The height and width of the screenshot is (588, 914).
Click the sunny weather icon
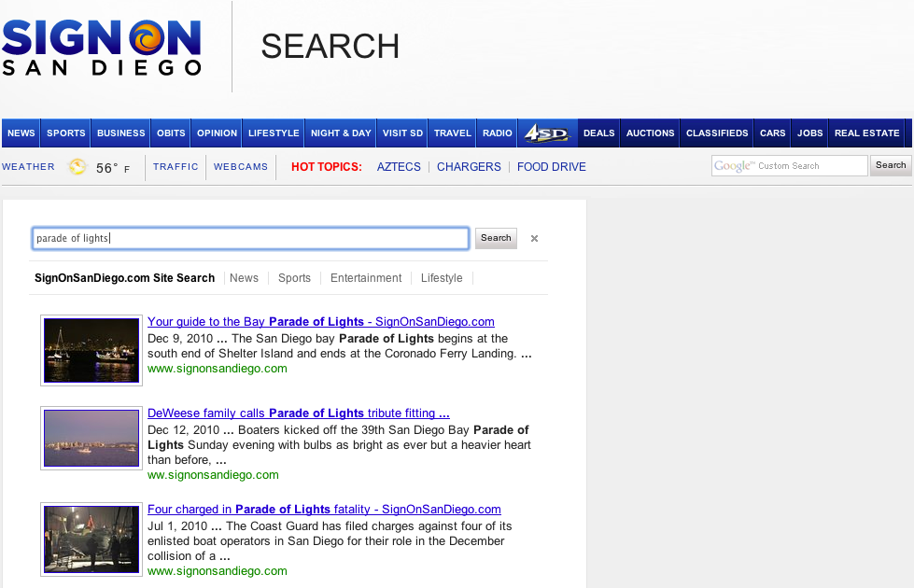pos(77,167)
